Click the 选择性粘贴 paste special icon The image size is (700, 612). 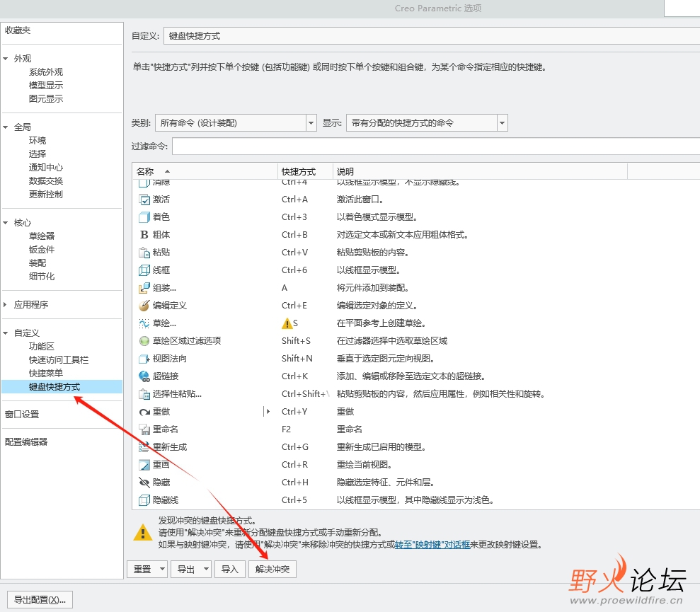pyautogui.click(x=144, y=394)
